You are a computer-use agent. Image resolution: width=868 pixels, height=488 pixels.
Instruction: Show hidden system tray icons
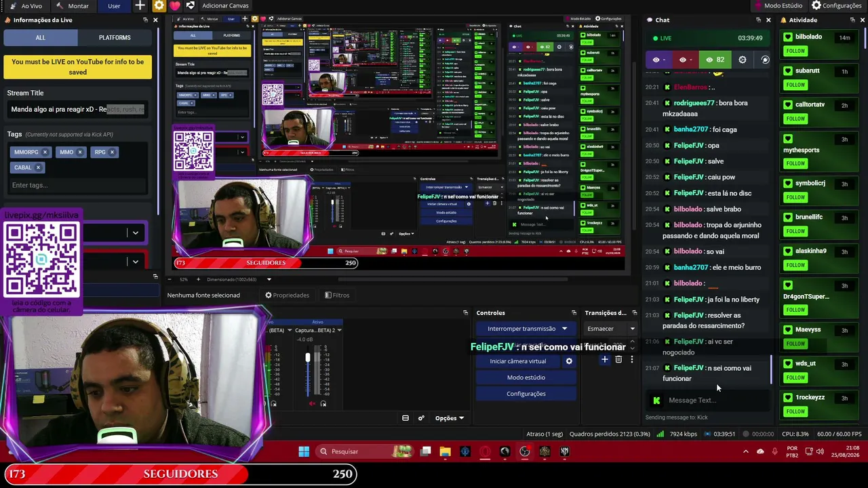pyautogui.click(x=746, y=451)
